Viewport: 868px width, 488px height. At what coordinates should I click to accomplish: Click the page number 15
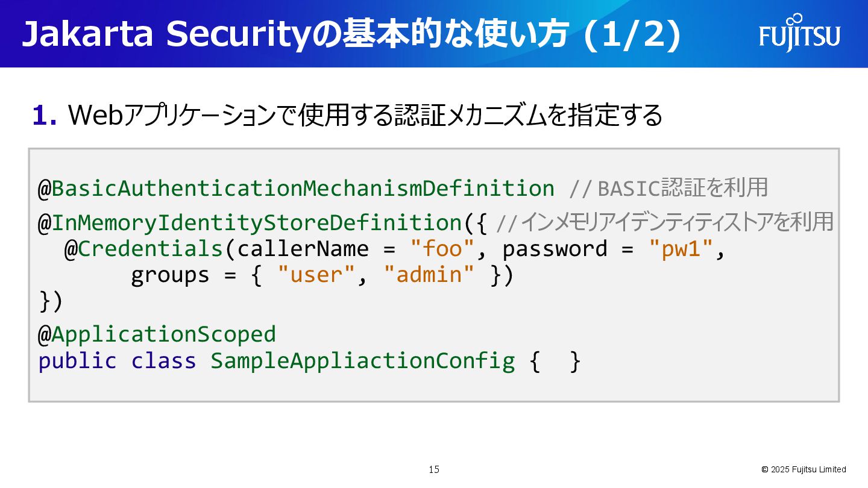click(434, 469)
